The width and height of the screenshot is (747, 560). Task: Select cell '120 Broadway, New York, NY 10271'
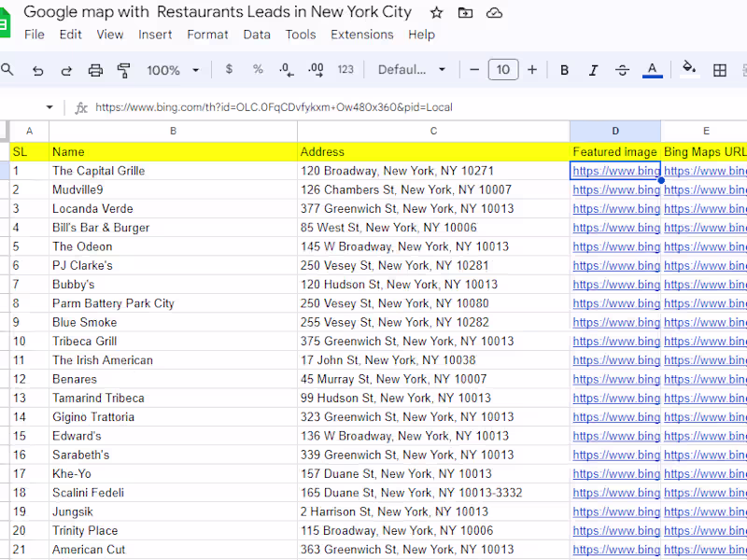pos(433,171)
